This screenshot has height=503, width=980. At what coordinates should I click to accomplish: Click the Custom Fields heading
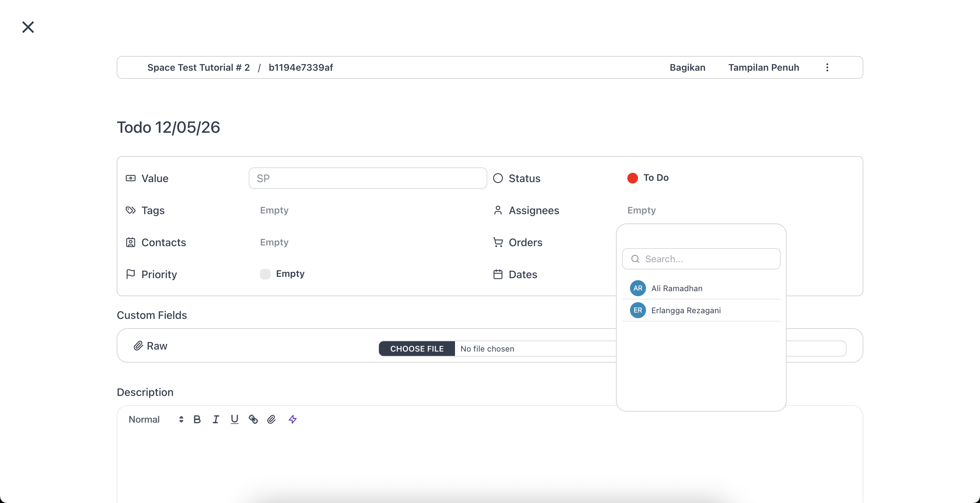(152, 315)
